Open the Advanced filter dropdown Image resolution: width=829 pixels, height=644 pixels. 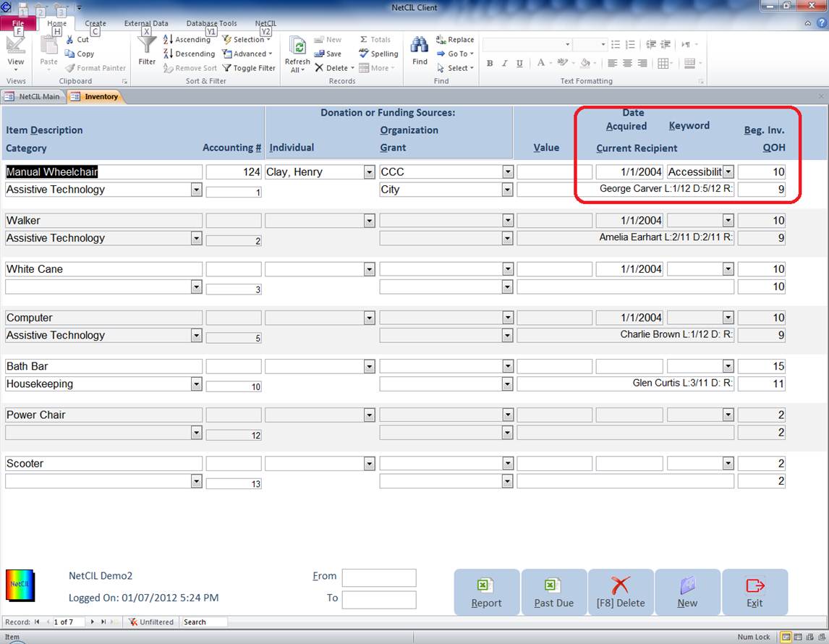247,54
